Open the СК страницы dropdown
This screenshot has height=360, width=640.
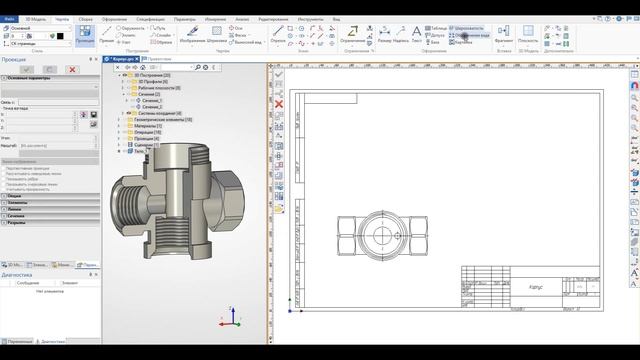pyautogui.click(x=40, y=43)
